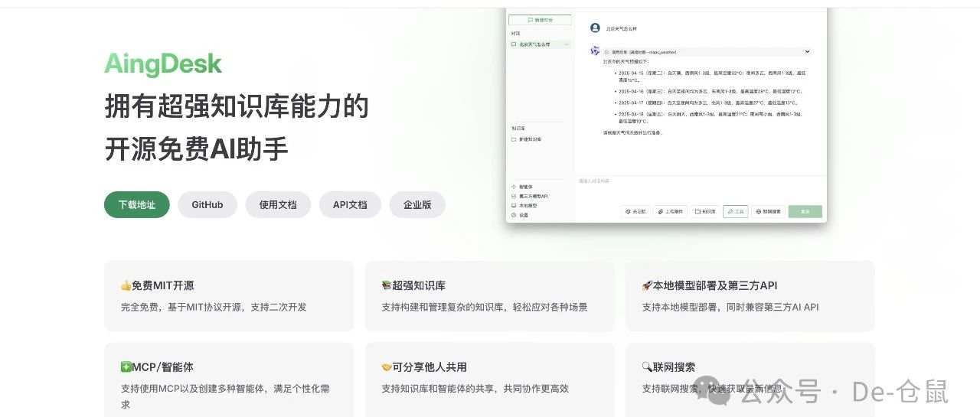Image resolution: width=980 pixels, height=417 pixels.
Task: Open the three-dot menu on 北京天气怎么样 conversation
Action: 567,44
